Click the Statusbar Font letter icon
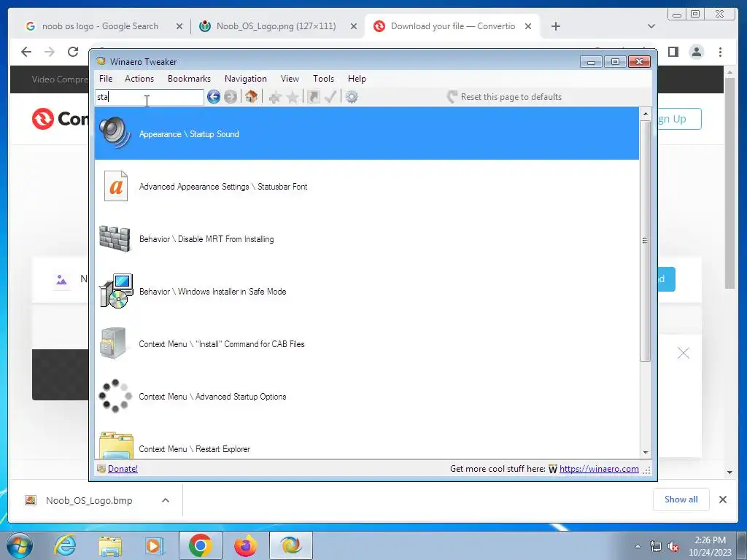 (x=116, y=186)
